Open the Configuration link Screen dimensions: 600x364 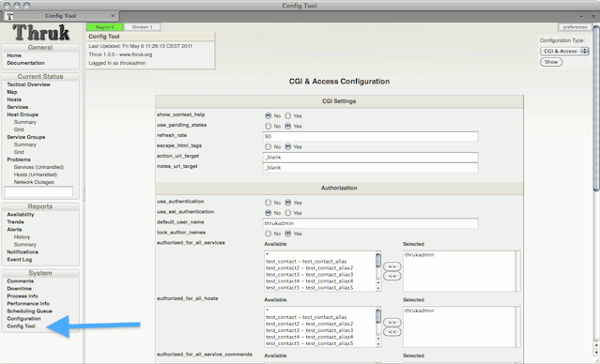(x=23, y=319)
